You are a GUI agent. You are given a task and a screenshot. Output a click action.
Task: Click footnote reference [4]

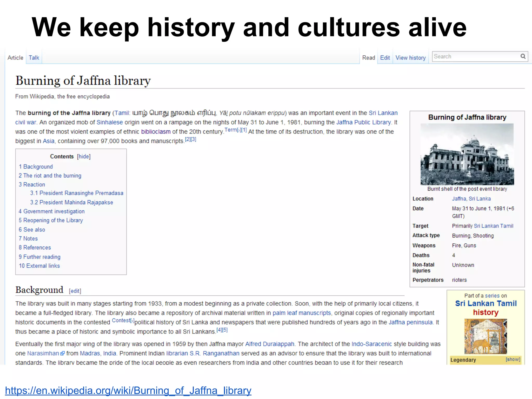(219, 330)
